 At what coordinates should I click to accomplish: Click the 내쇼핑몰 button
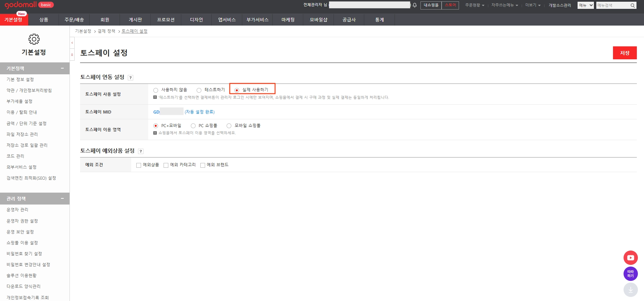(x=431, y=5)
